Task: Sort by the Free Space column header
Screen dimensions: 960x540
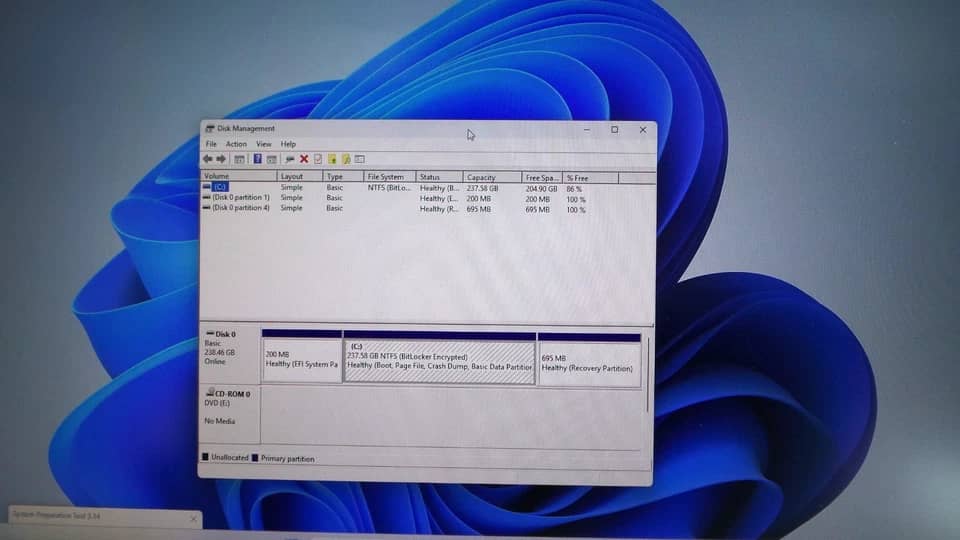Action: coord(542,178)
